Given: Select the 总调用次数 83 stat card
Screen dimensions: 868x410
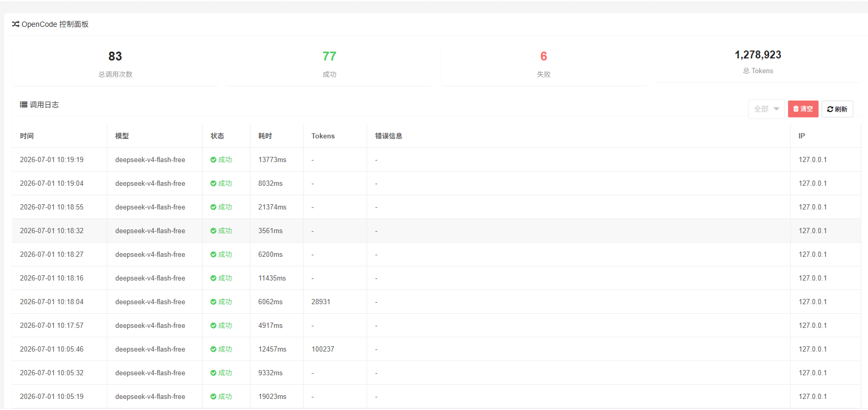Looking at the screenshot, I should click(115, 64).
